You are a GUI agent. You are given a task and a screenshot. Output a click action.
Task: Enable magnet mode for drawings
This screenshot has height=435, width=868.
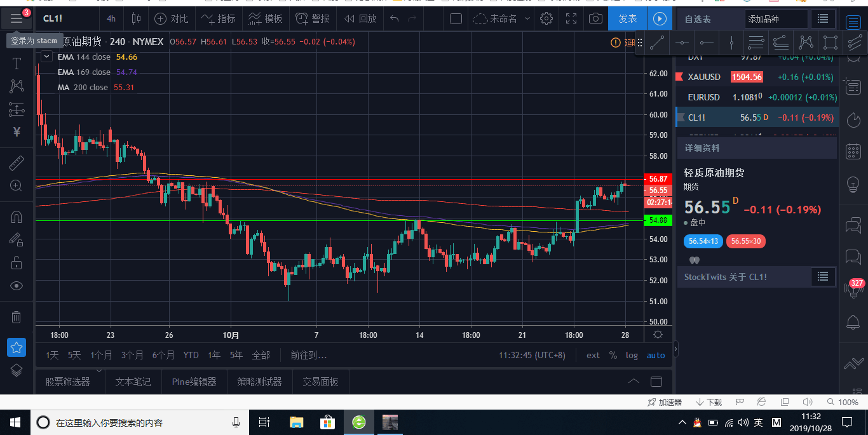pos(17,217)
